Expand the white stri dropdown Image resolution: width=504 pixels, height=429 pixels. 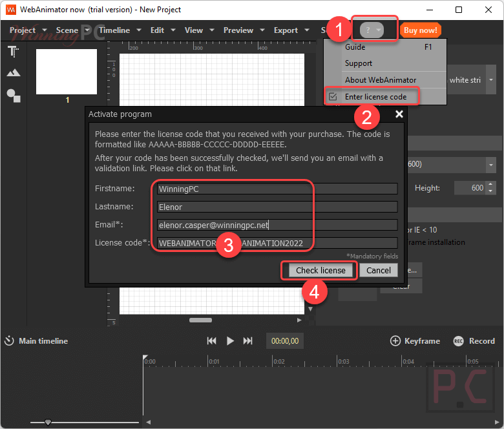pyautogui.click(x=491, y=79)
